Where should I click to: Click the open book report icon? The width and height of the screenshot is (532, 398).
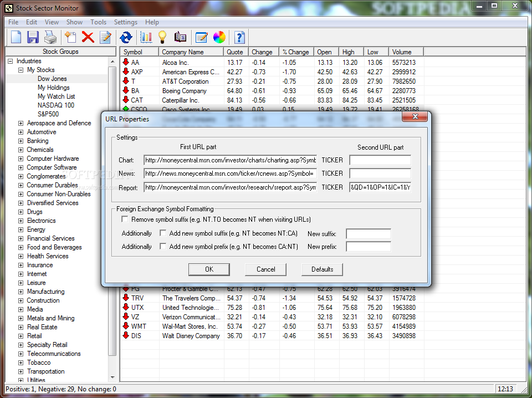click(180, 37)
